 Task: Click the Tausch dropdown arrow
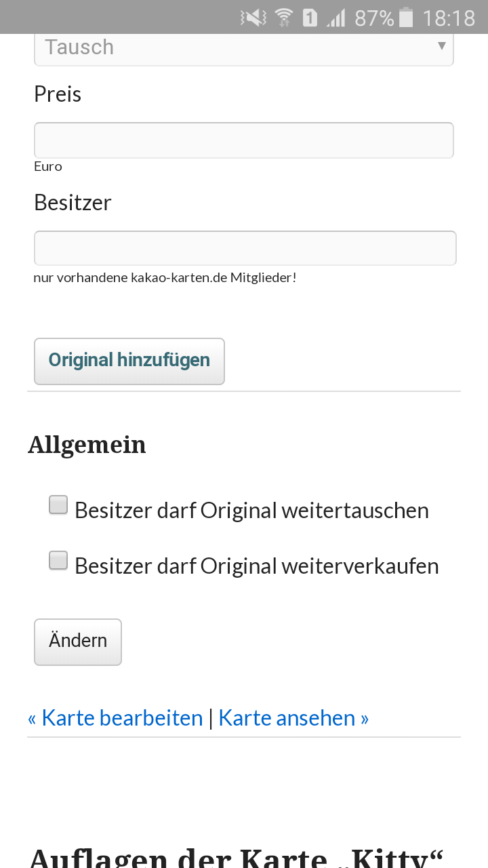(x=441, y=46)
